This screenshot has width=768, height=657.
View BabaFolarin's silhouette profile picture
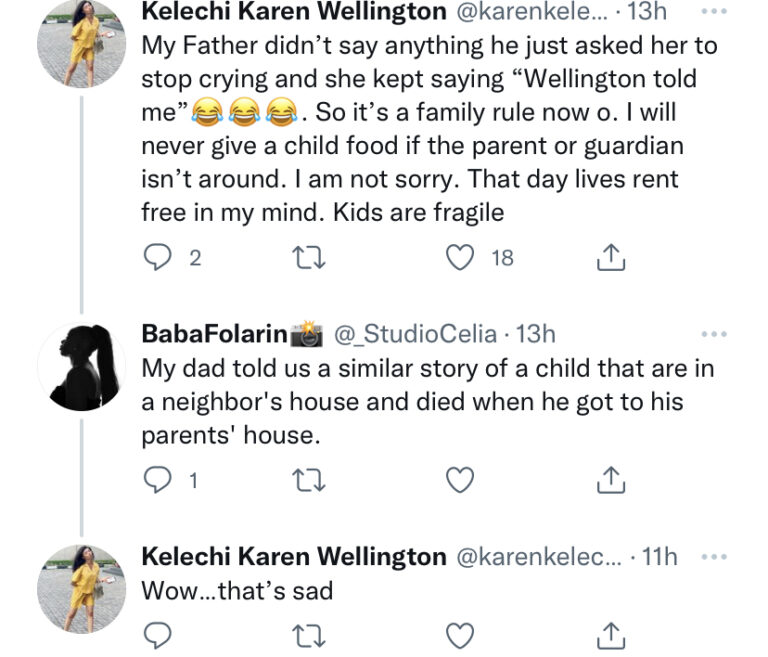point(81,367)
